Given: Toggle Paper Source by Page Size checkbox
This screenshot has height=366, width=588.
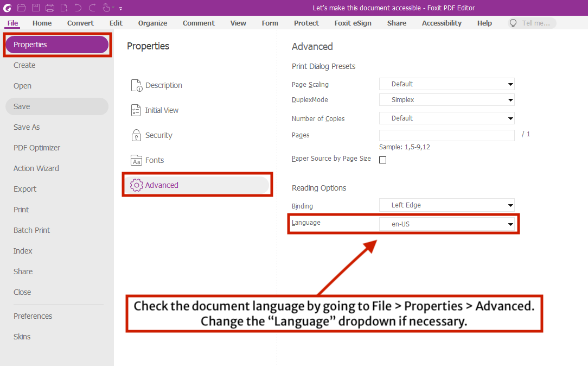Looking at the screenshot, I should click(x=382, y=160).
